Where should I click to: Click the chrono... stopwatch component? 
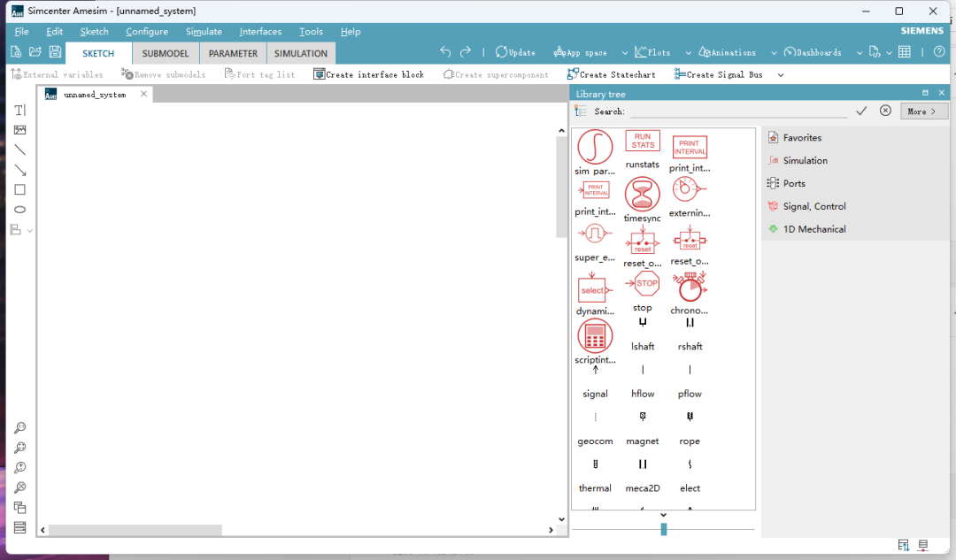click(690, 287)
